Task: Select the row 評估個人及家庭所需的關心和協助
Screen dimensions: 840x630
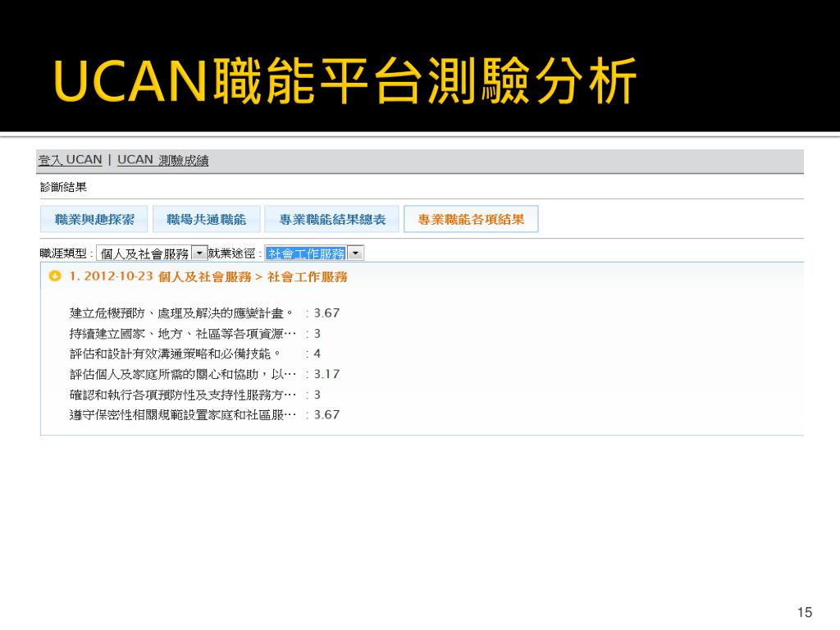Action: [204, 374]
